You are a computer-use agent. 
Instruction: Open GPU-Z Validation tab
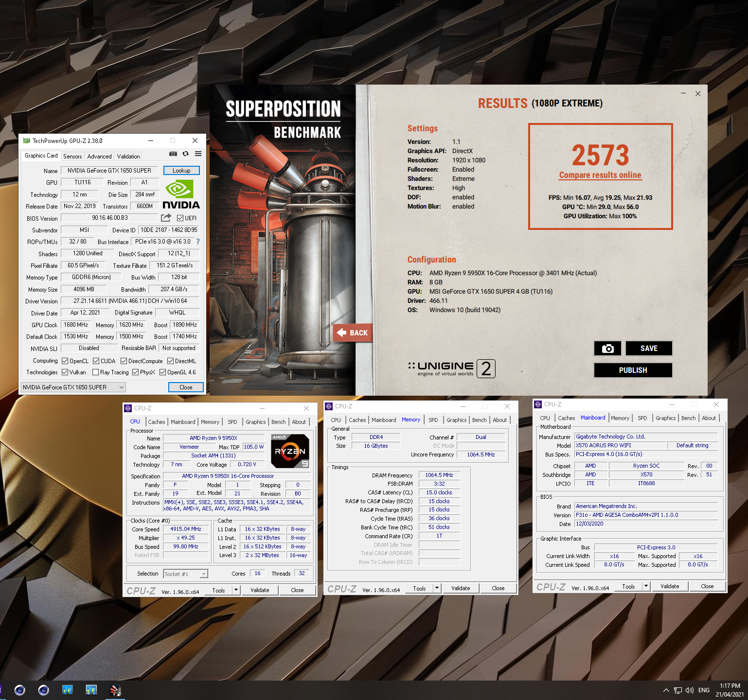pos(128,157)
